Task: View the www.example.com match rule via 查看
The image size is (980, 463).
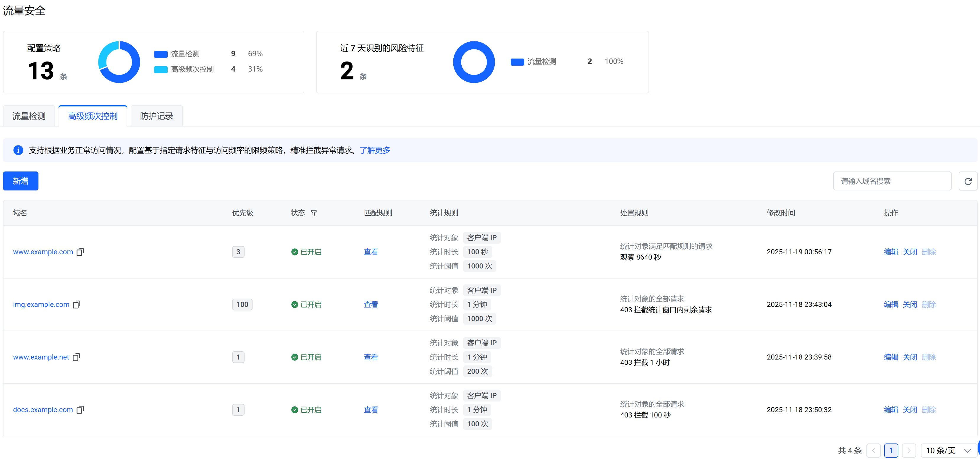Action: 371,252
